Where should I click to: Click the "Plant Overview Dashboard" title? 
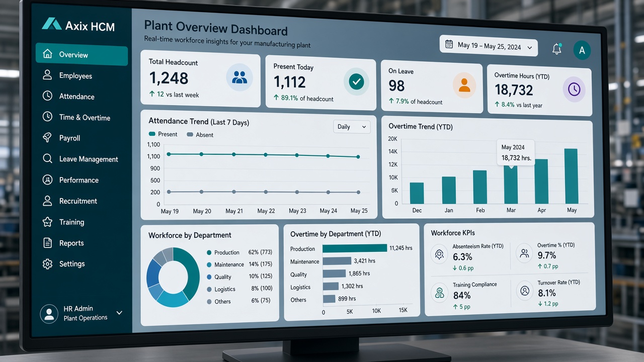pos(216,28)
